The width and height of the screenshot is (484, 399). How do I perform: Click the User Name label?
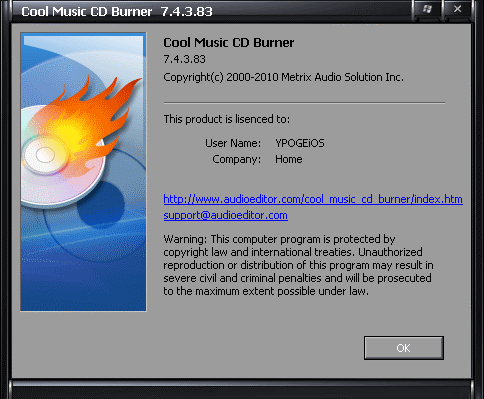tap(233, 143)
